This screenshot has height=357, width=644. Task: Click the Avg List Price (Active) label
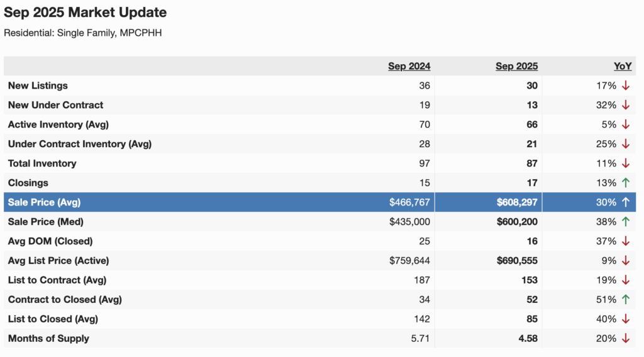pyautogui.click(x=58, y=261)
